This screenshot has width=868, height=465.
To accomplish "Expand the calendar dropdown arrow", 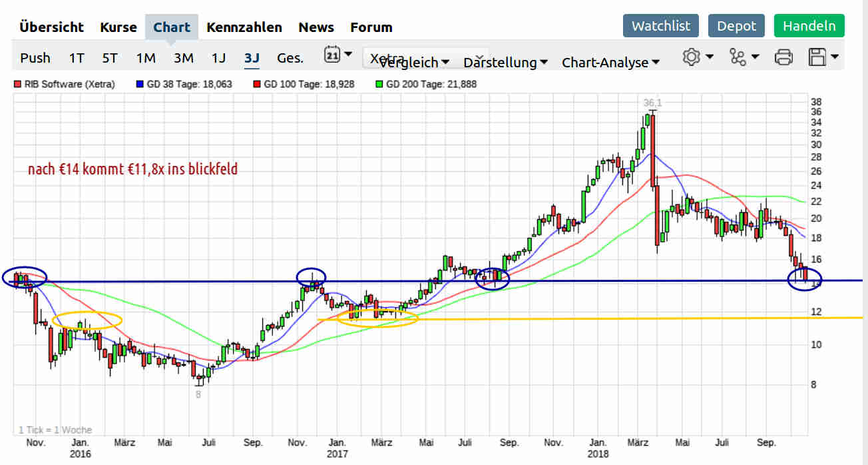I will pos(348,55).
